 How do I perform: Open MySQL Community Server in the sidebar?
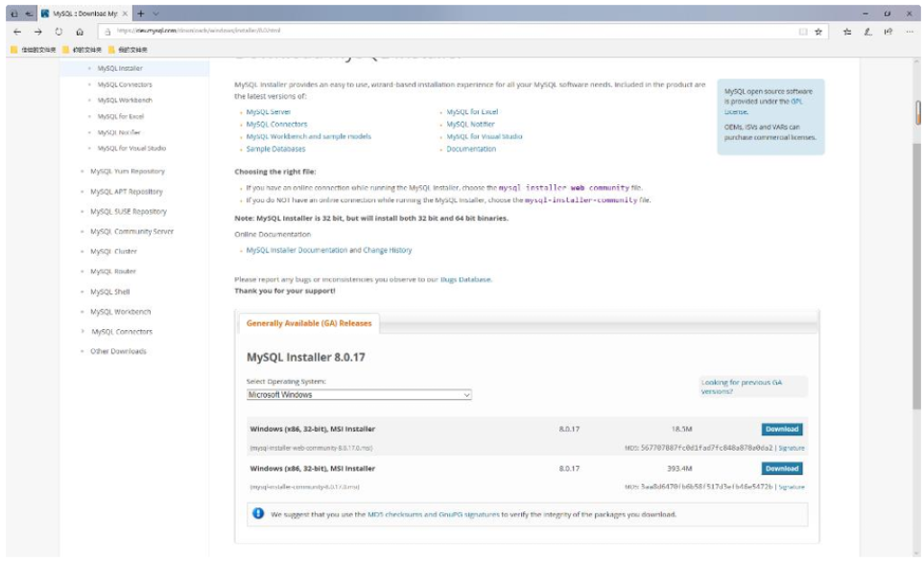coord(132,231)
